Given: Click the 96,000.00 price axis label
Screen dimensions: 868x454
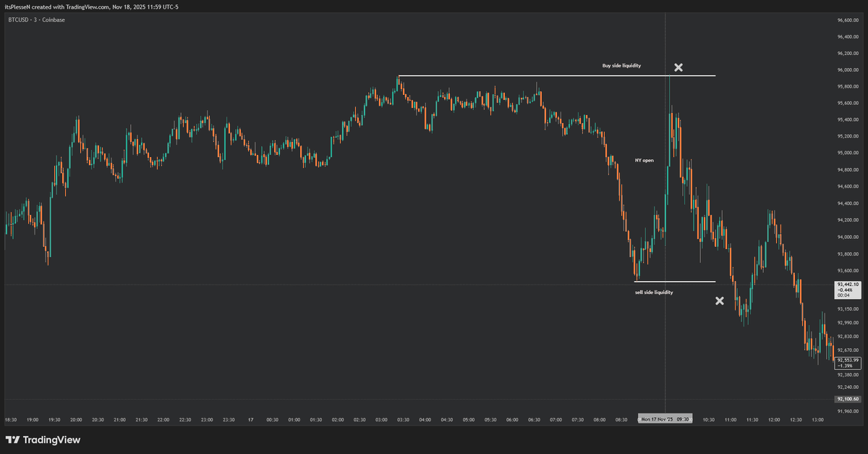Looking at the screenshot, I should pos(848,70).
